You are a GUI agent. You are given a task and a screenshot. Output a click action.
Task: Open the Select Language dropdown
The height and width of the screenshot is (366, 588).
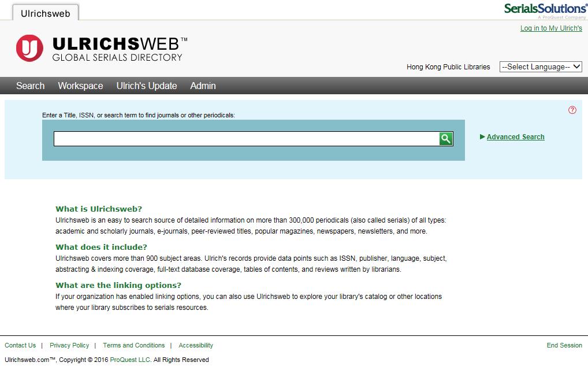tap(541, 67)
